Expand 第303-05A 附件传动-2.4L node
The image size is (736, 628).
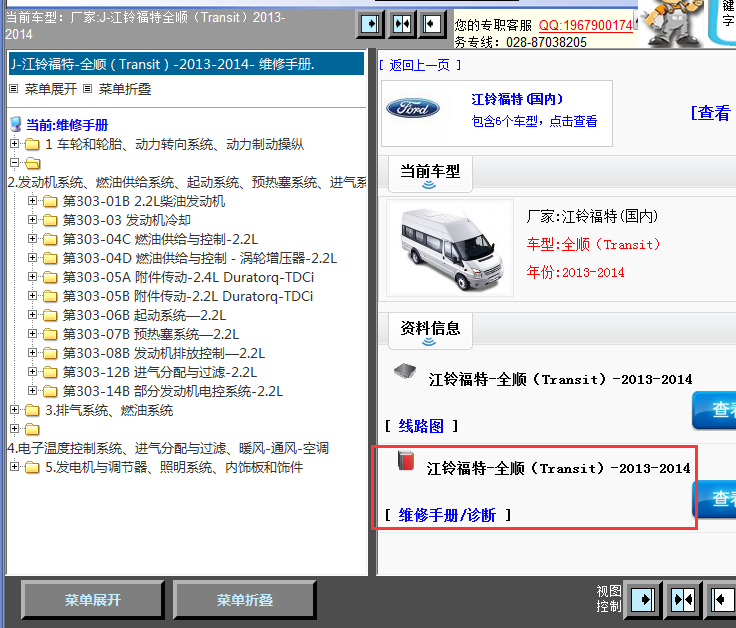pyautogui.click(x=32, y=277)
